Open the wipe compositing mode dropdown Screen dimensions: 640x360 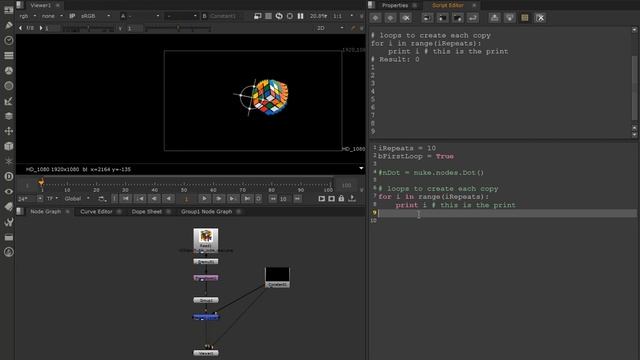(181, 16)
